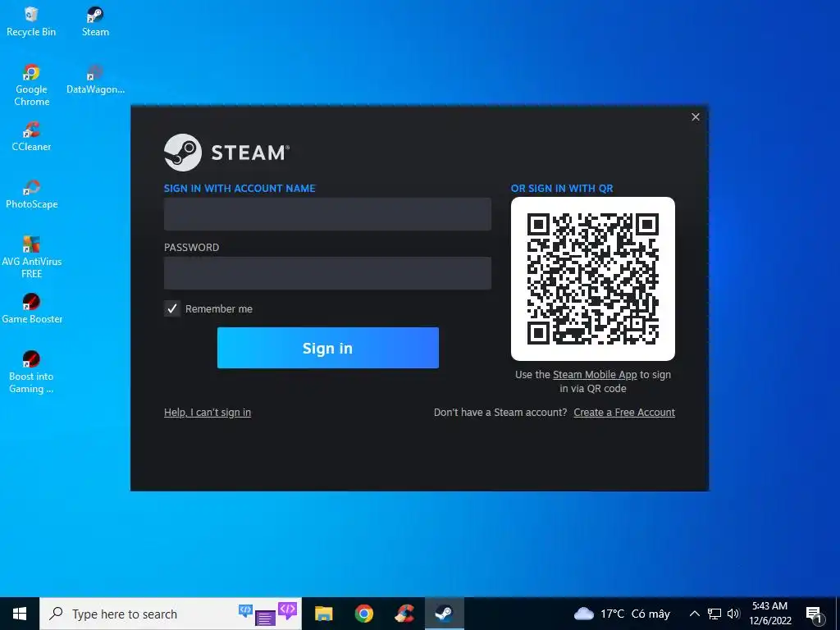The width and height of the screenshot is (840, 630).
Task: Open the PhotoScape desktop shortcut
Action: [x=31, y=194]
